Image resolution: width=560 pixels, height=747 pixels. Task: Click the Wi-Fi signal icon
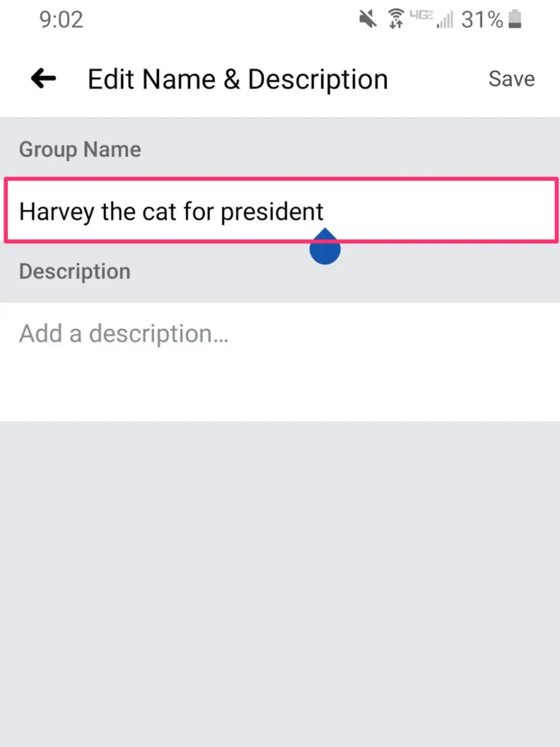397,19
